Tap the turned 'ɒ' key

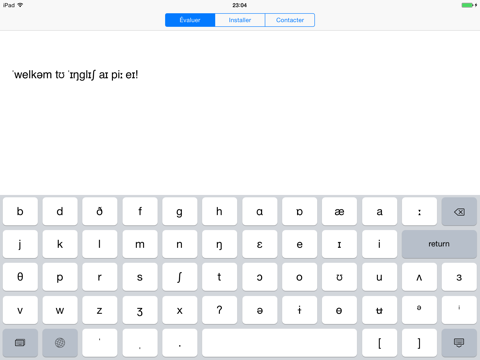tap(299, 211)
